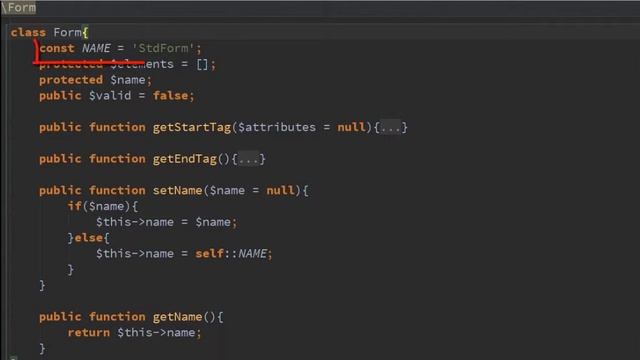The height and width of the screenshot is (360, 640).
Task: Click the '$this->name = $name;' assignment
Action: pos(167,222)
